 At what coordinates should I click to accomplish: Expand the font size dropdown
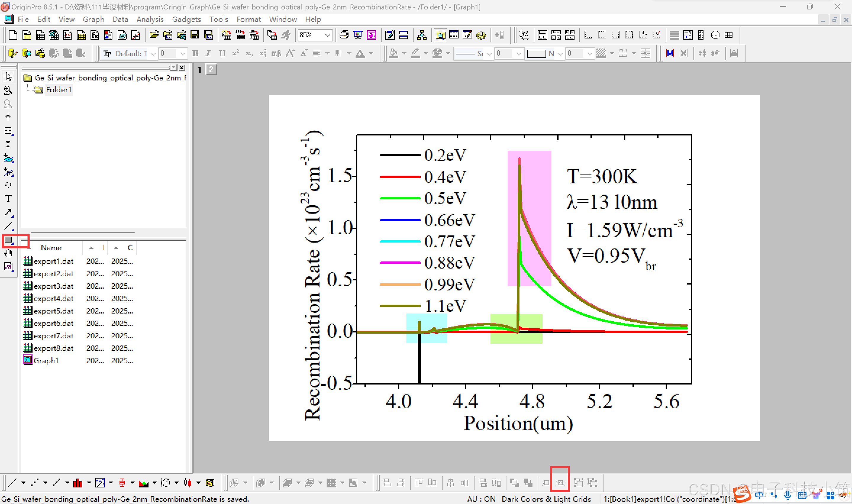[x=183, y=54]
